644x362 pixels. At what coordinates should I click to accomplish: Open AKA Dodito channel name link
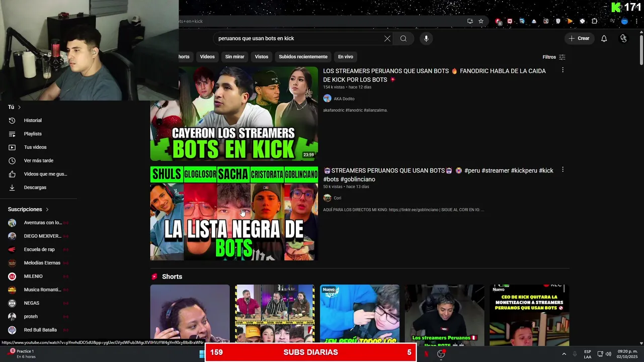click(x=344, y=99)
